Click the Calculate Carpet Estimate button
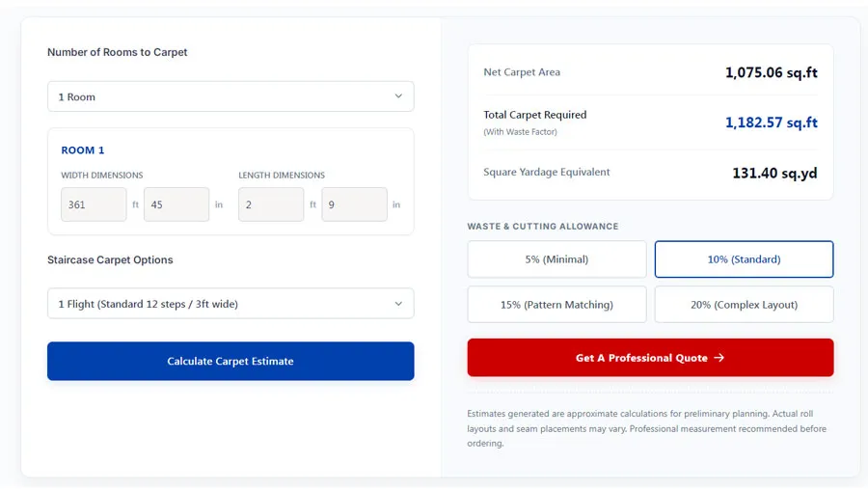 pyautogui.click(x=231, y=361)
